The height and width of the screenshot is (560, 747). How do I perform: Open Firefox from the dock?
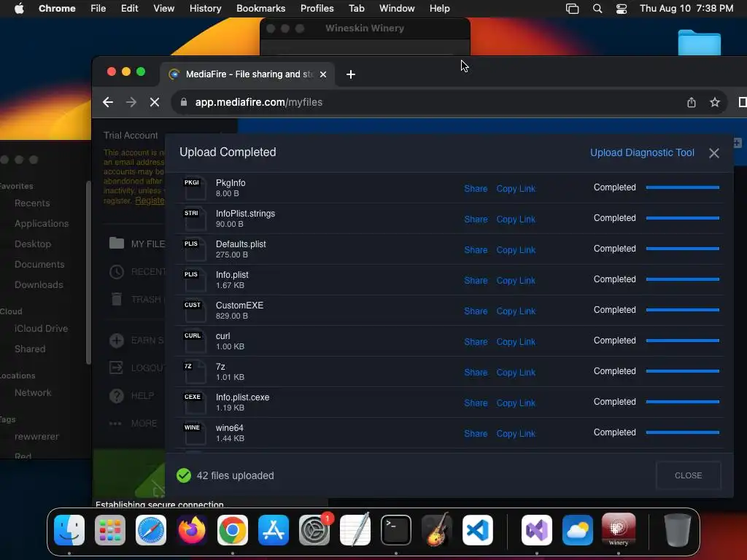pyautogui.click(x=192, y=530)
